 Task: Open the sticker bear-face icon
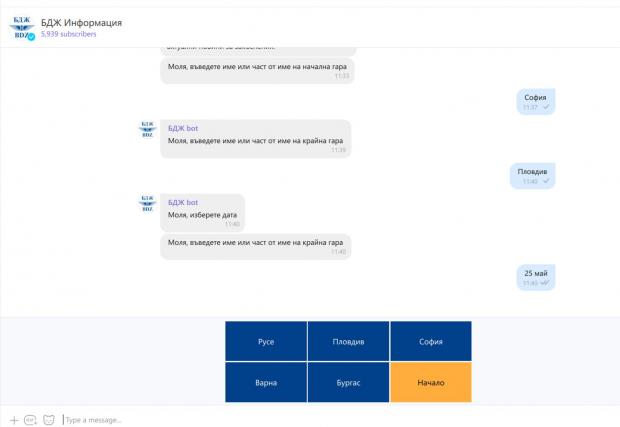coord(49,420)
